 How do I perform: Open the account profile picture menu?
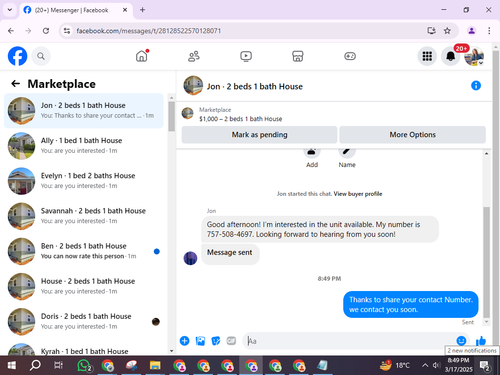click(x=474, y=56)
